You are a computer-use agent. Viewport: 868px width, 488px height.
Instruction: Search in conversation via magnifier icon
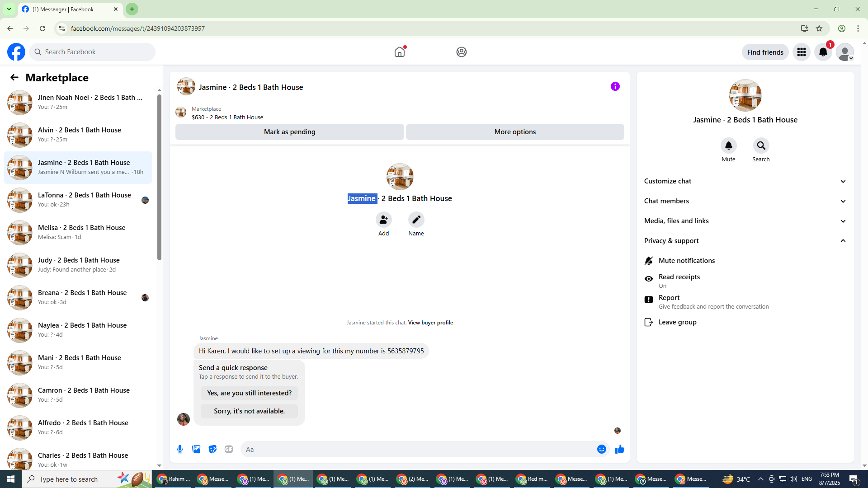761,145
